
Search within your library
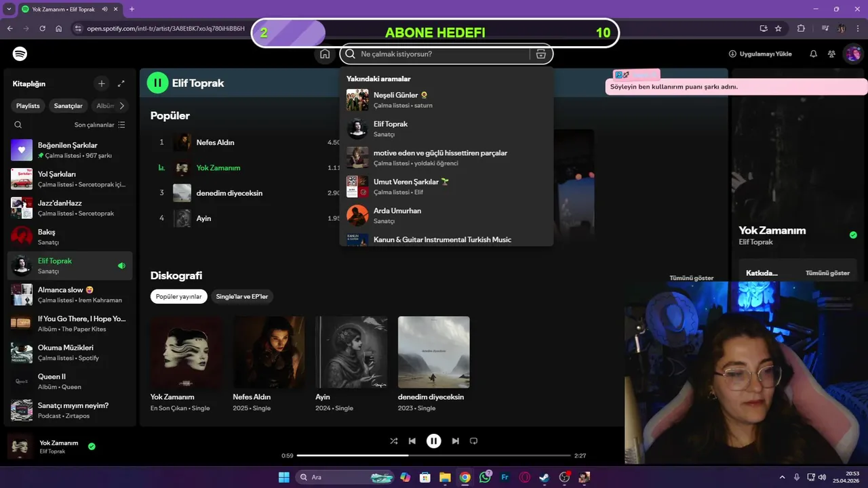coord(18,125)
